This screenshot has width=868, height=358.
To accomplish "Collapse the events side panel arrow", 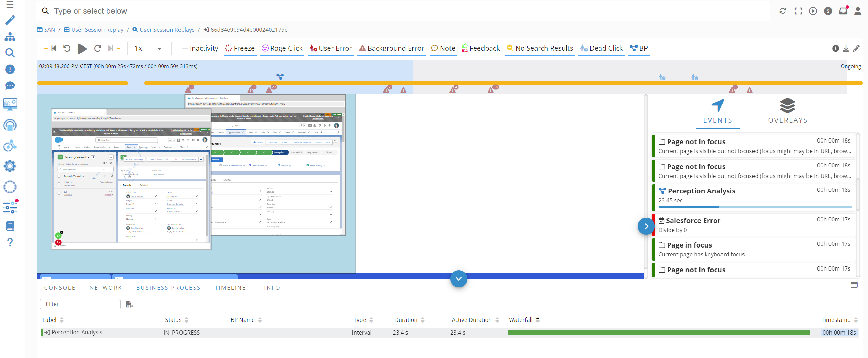I will (646, 226).
